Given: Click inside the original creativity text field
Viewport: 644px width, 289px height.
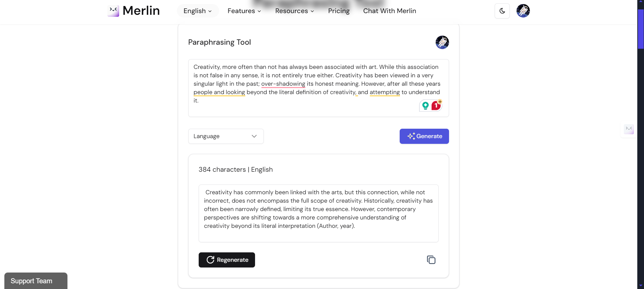Looking at the screenshot, I should click(x=318, y=83).
